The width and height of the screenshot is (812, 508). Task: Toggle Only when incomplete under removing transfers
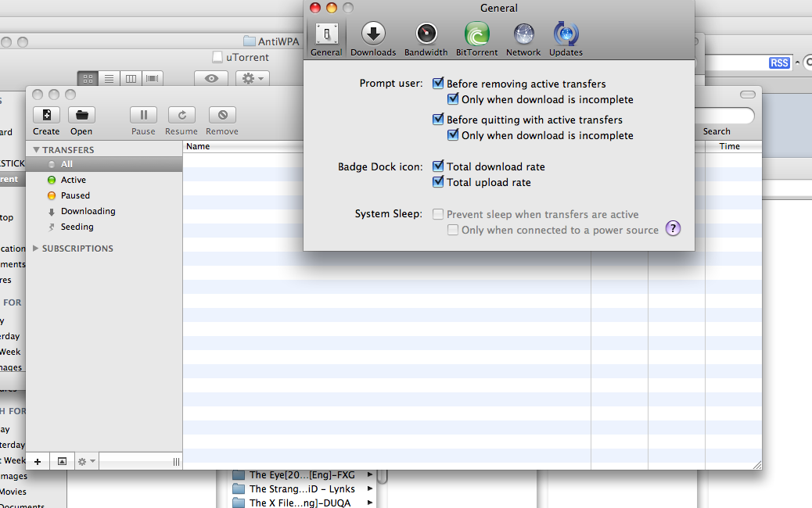tap(453, 98)
